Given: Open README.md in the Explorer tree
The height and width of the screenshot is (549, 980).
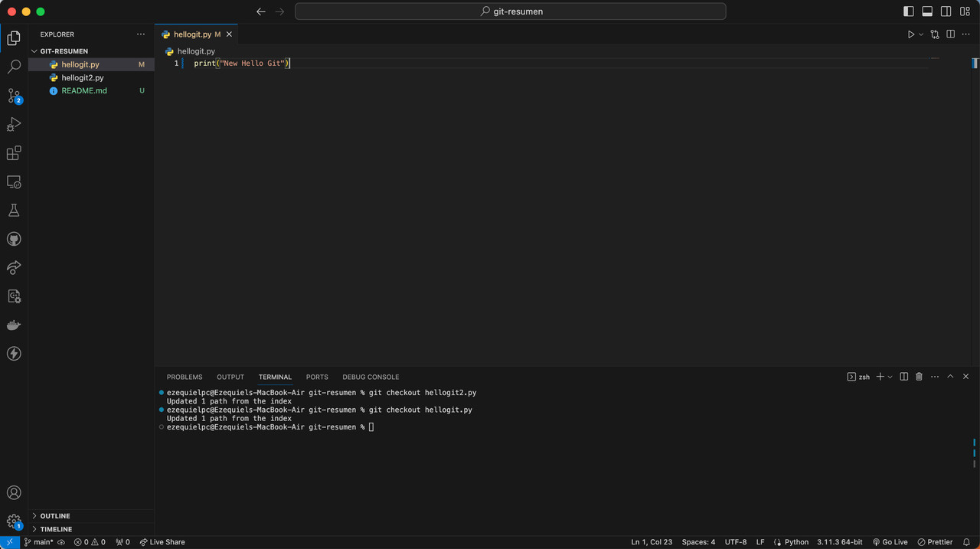Looking at the screenshot, I should tap(91, 90).
